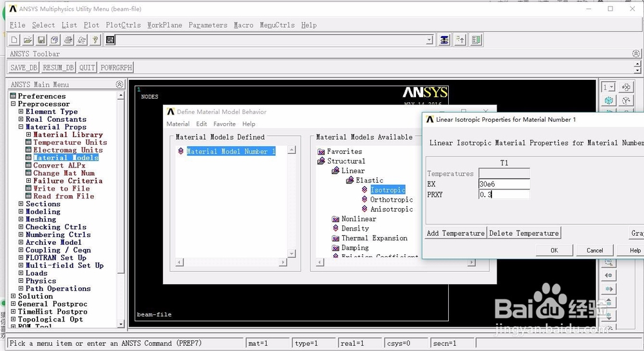Expand the Failure Criteria node
The image size is (644, 351).
coord(29,180)
